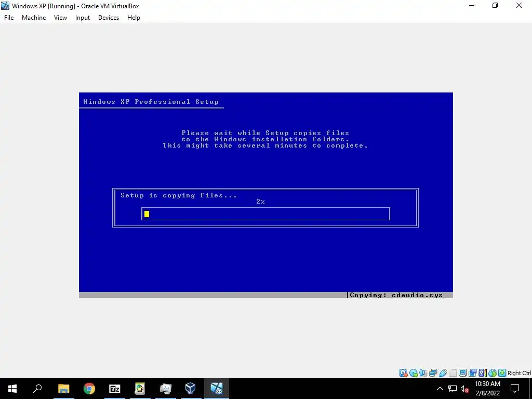Switch to the Windows XP VM taskbar icon

pos(217,389)
